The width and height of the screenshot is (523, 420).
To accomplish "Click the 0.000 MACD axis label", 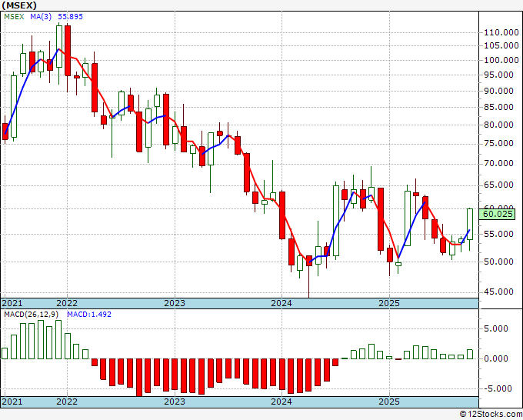I will [x=496, y=358].
